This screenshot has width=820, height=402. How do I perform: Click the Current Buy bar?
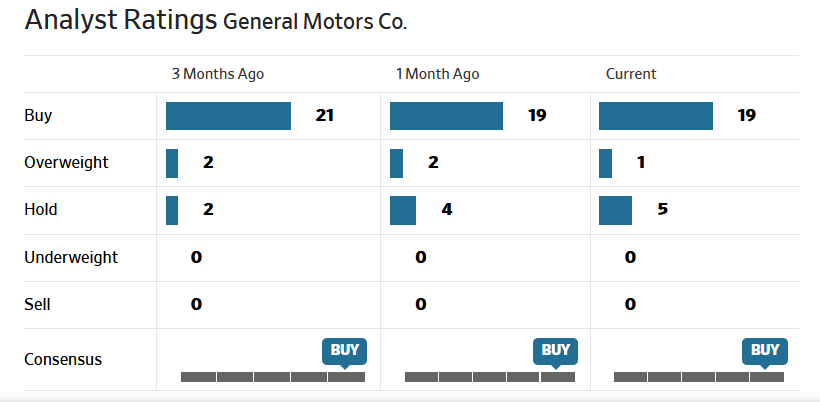pyautogui.click(x=655, y=116)
